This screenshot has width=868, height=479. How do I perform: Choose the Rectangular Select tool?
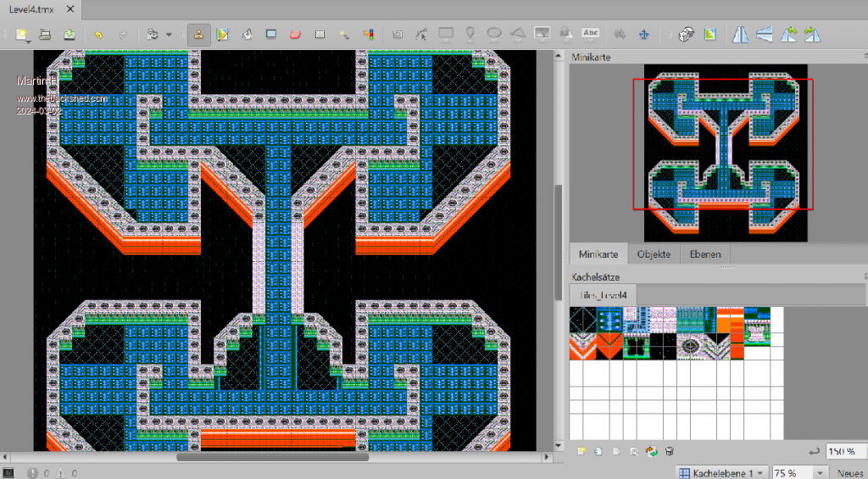320,35
